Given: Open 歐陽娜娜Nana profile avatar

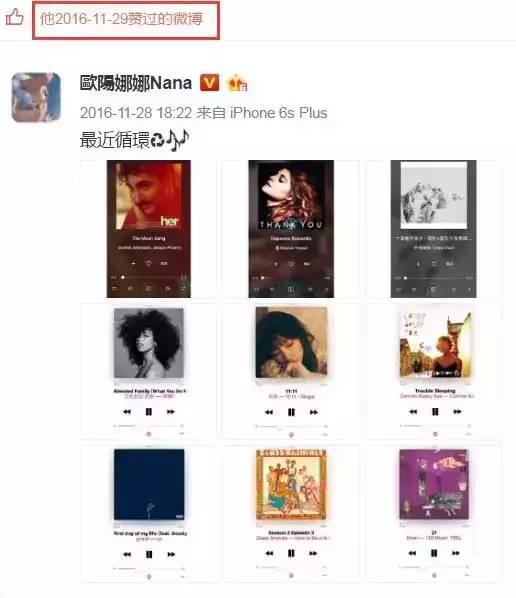Looking at the screenshot, I should tap(36, 97).
